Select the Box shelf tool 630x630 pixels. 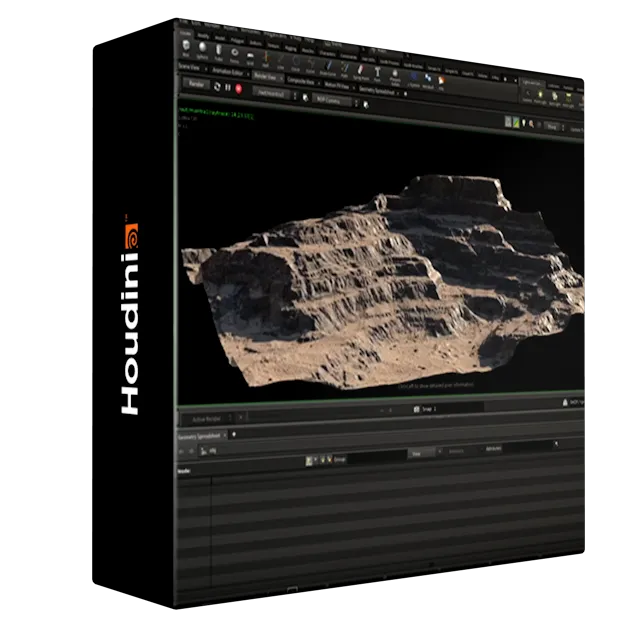[186, 48]
